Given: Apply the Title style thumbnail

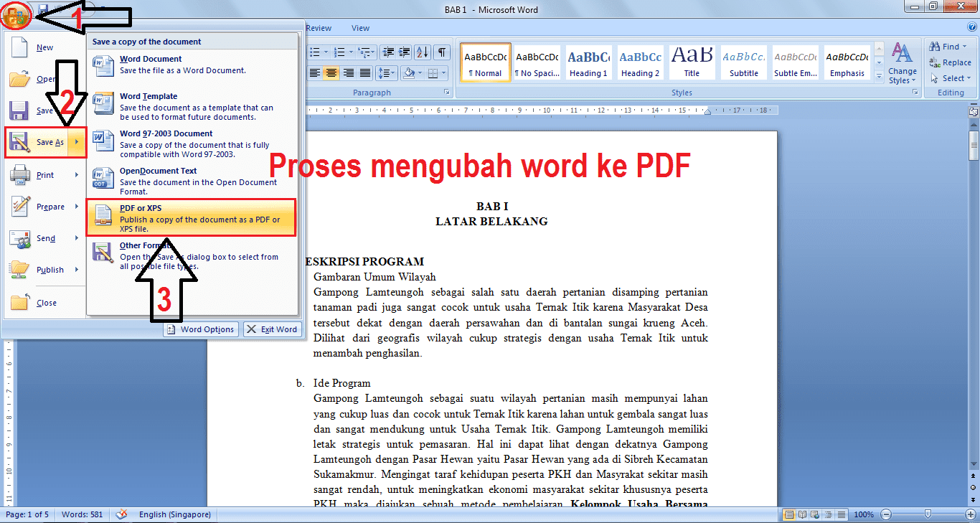Looking at the screenshot, I should pyautogui.click(x=692, y=62).
